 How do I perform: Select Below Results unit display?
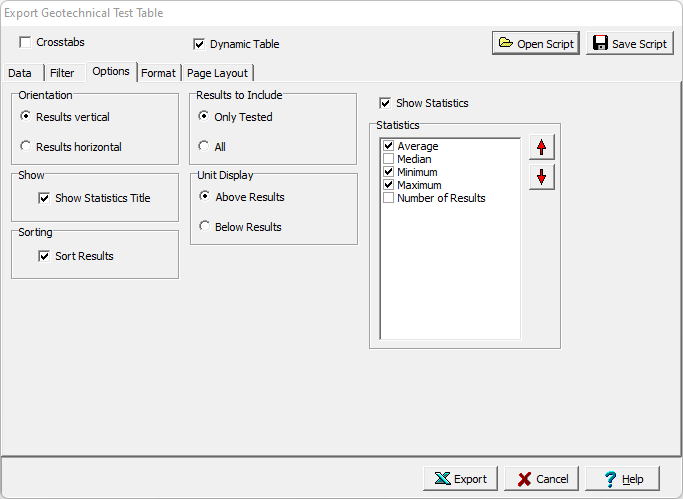(x=205, y=227)
